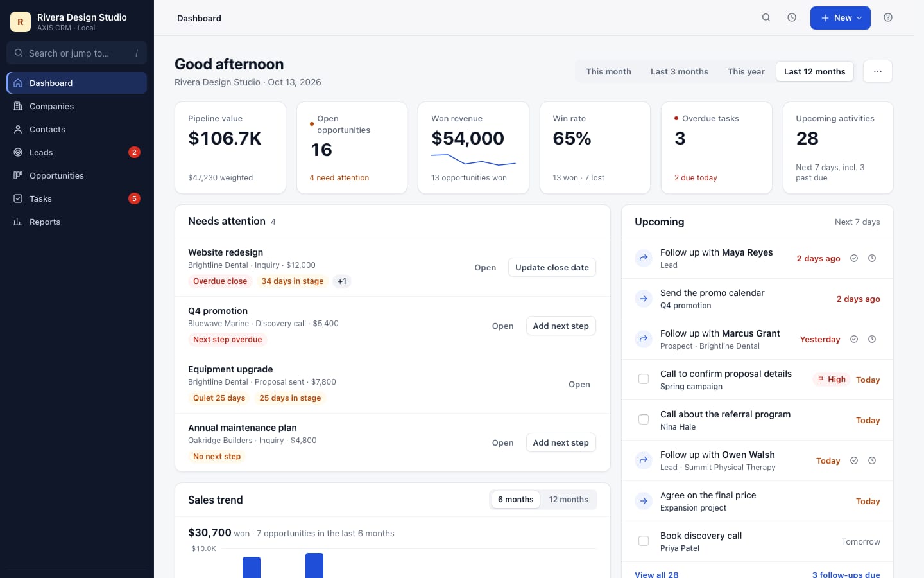The height and width of the screenshot is (578, 924).
Task: Open the Open opportunities card
Action: (x=352, y=148)
